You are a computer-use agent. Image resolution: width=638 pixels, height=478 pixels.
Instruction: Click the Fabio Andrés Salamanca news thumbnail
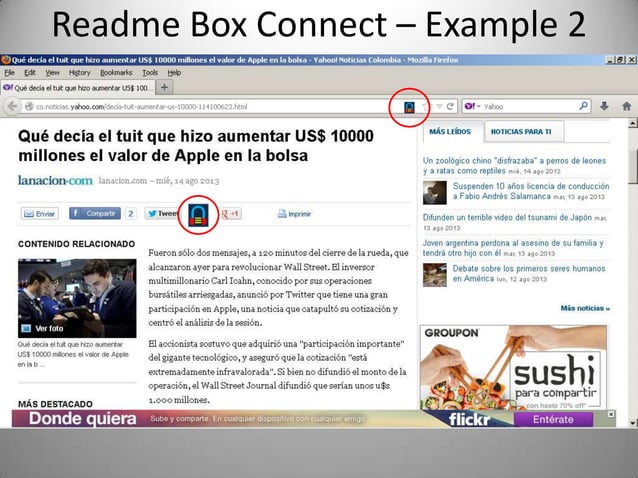[x=435, y=192]
